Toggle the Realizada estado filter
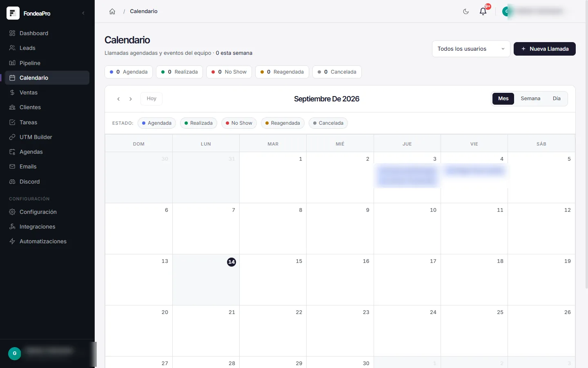This screenshot has width=588, height=368. pyautogui.click(x=198, y=123)
